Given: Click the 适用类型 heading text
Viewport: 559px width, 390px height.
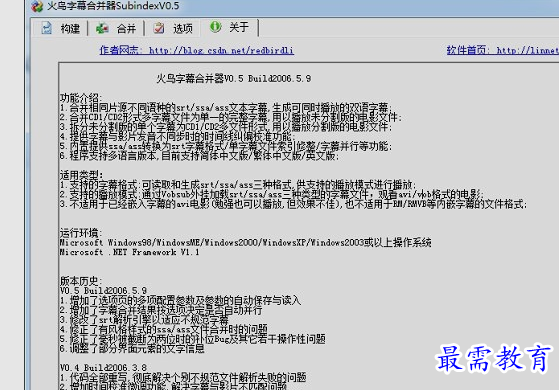Looking at the screenshot, I should [81, 175].
